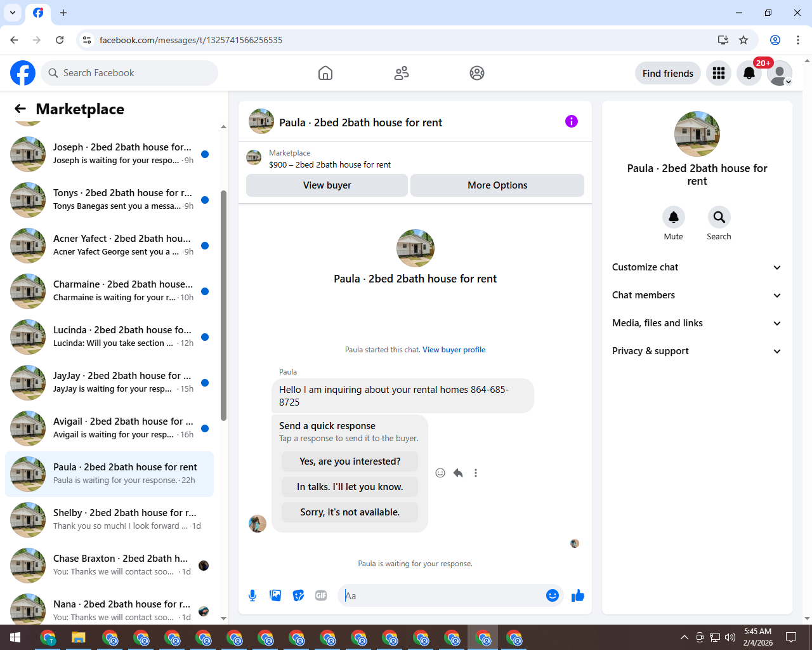The width and height of the screenshot is (812, 650).
Task: Reply to Paula's message arrow icon
Action: tap(458, 473)
